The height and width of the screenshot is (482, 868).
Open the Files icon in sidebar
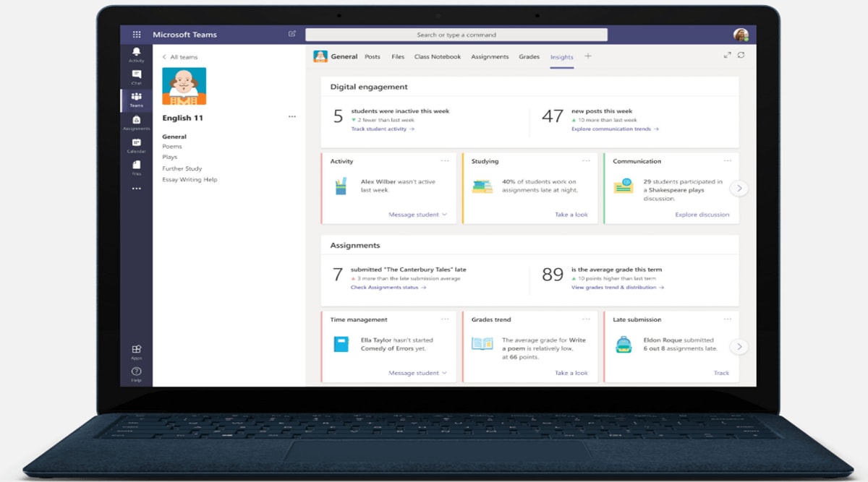pos(136,166)
